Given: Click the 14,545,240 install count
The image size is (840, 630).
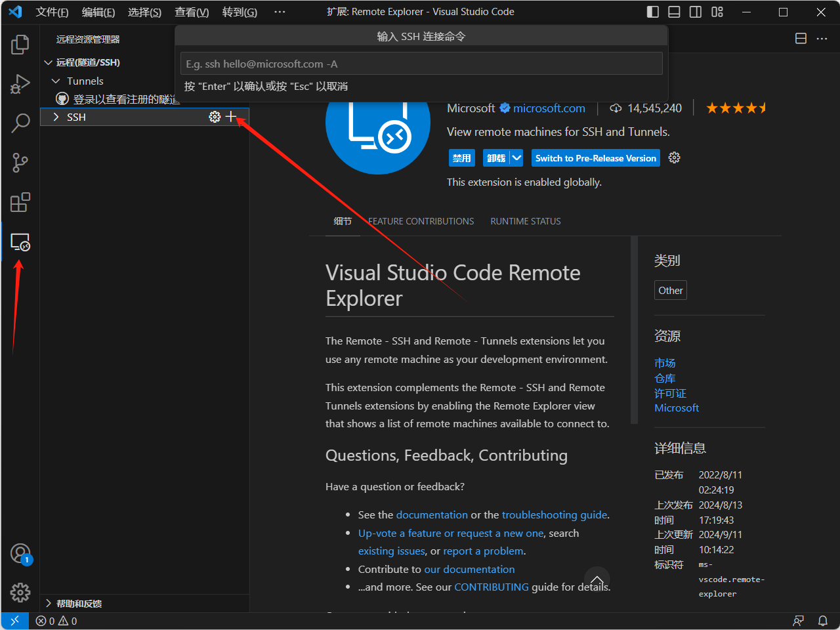Looking at the screenshot, I should [654, 108].
